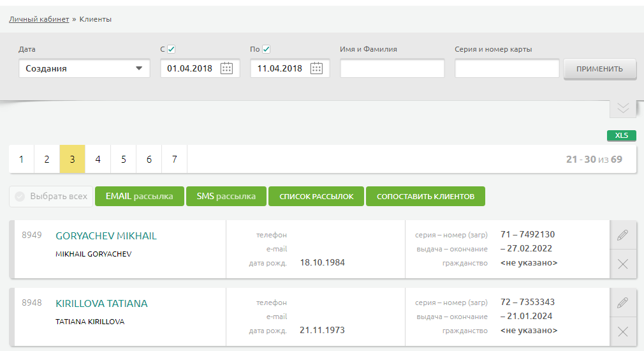Edit Goryachev Mikhail client with pencil icon
Image resolution: width=644 pixels, height=351 pixels.
(623, 235)
